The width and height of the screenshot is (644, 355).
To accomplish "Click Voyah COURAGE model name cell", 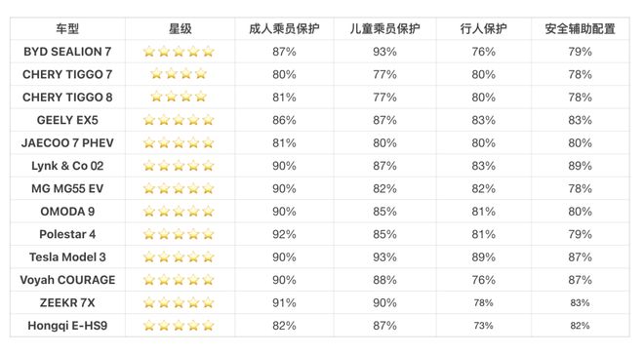I will tap(67, 280).
